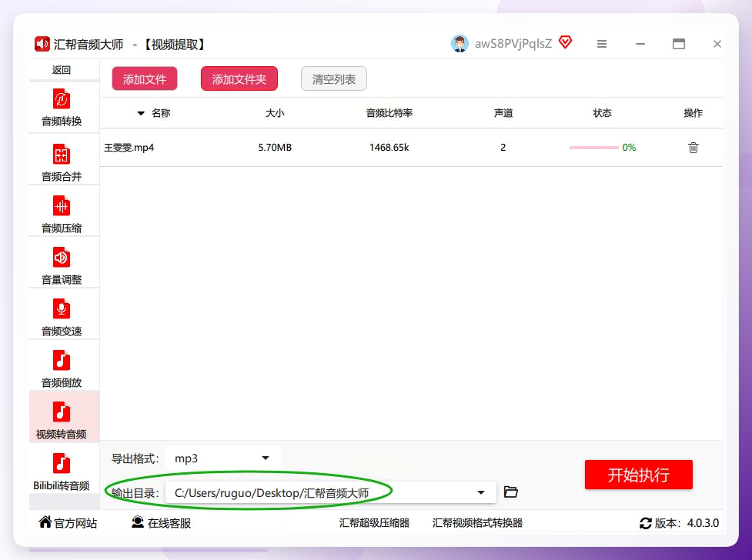Expand the 输出目录 path dropdown arrow

click(x=481, y=492)
